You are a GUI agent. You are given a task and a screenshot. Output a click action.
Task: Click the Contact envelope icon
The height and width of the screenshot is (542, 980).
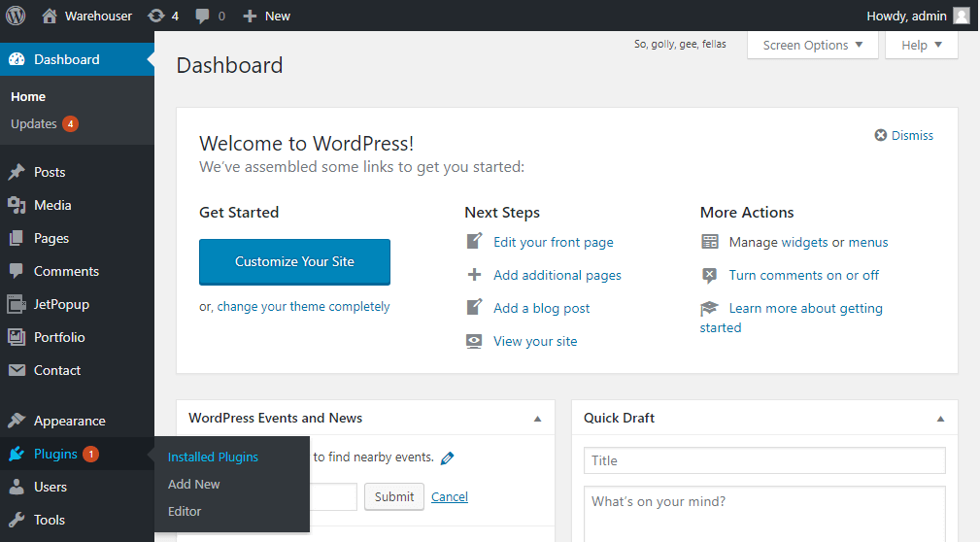pyautogui.click(x=17, y=370)
